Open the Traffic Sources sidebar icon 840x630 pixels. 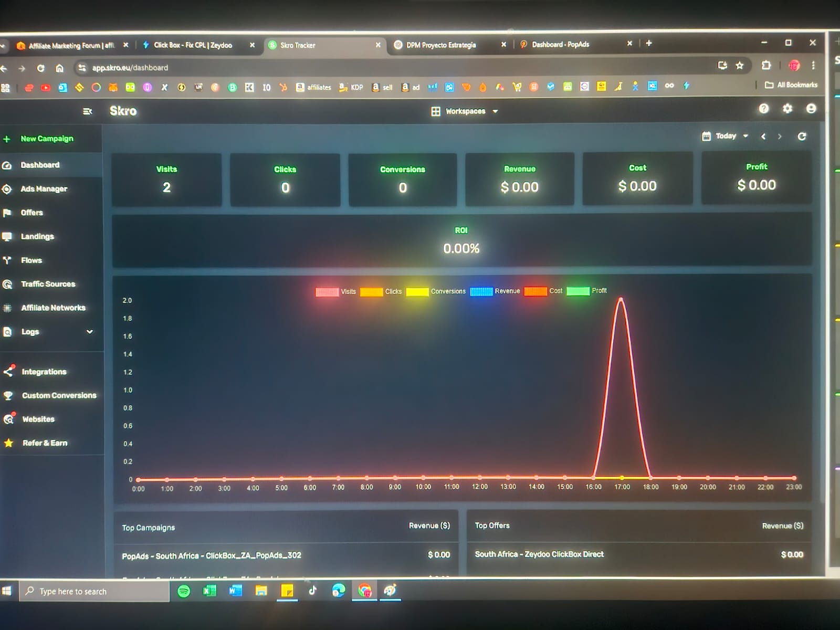(7, 284)
